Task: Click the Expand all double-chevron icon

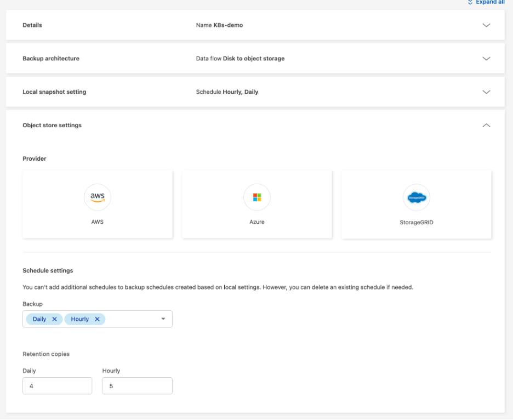Action: click(x=470, y=3)
